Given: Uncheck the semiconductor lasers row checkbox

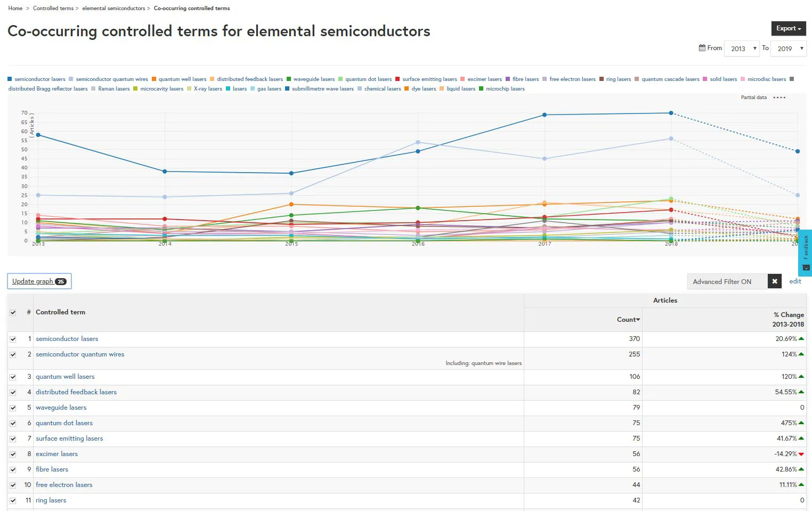Looking at the screenshot, I should click(13, 339).
